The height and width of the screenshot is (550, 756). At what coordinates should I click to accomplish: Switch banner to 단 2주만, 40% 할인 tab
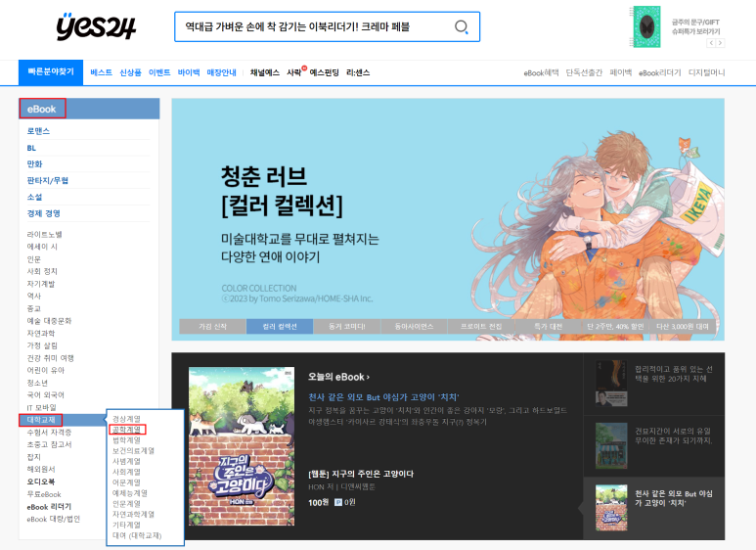[615, 326]
